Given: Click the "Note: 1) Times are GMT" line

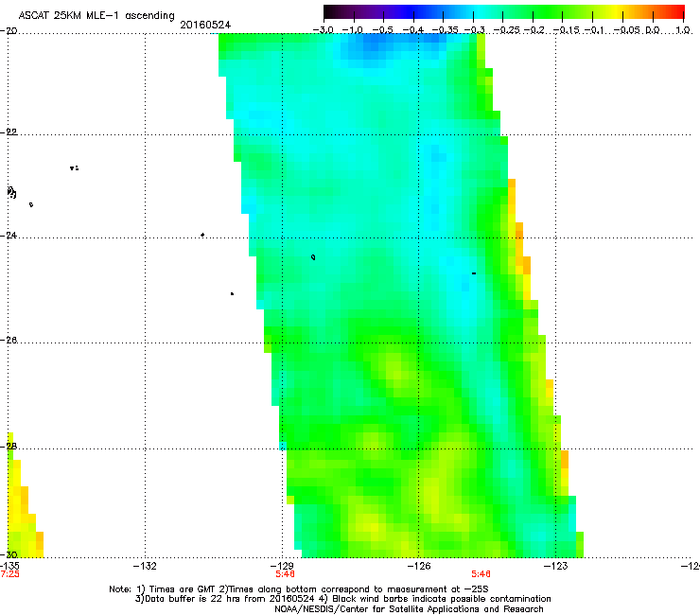Looking at the screenshot, I should (x=299, y=589).
